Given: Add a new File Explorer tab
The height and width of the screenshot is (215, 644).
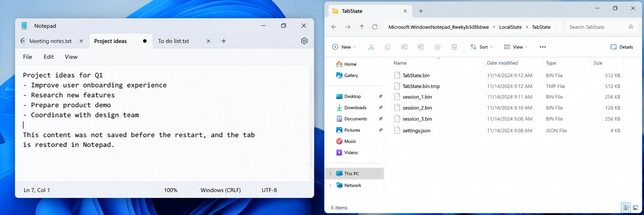Looking at the screenshot, I should [421, 11].
